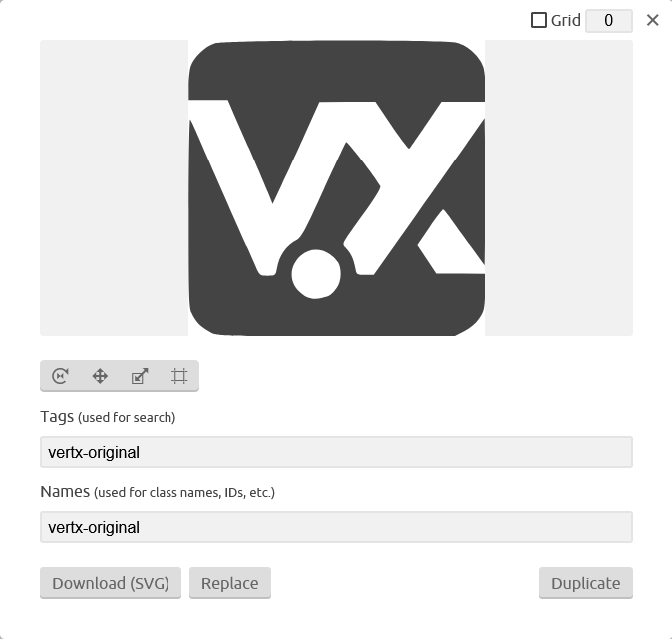Enable the Grid checkbox
This screenshot has height=639, width=672.
point(539,20)
